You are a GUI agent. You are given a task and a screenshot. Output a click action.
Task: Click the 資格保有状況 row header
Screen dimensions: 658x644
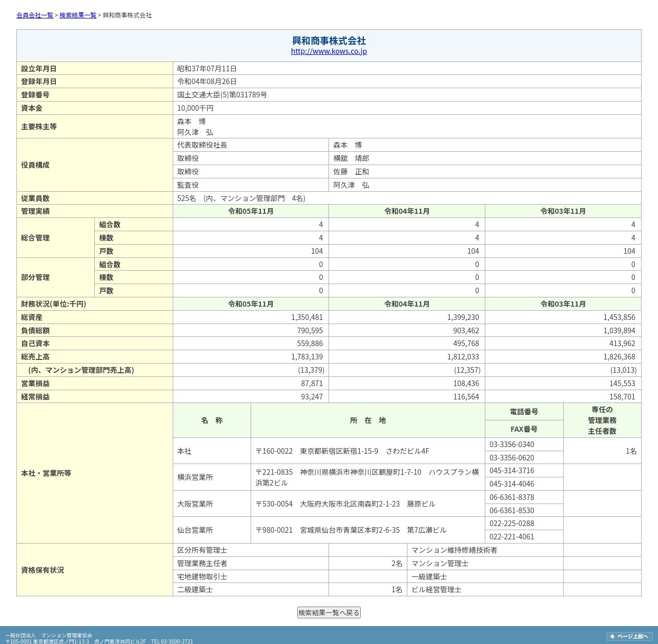pos(95,570)
